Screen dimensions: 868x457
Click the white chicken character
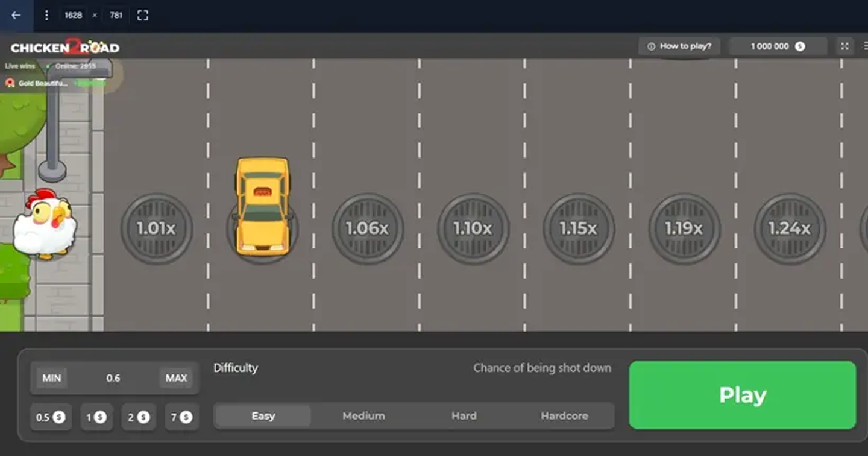tap(45, 225)
